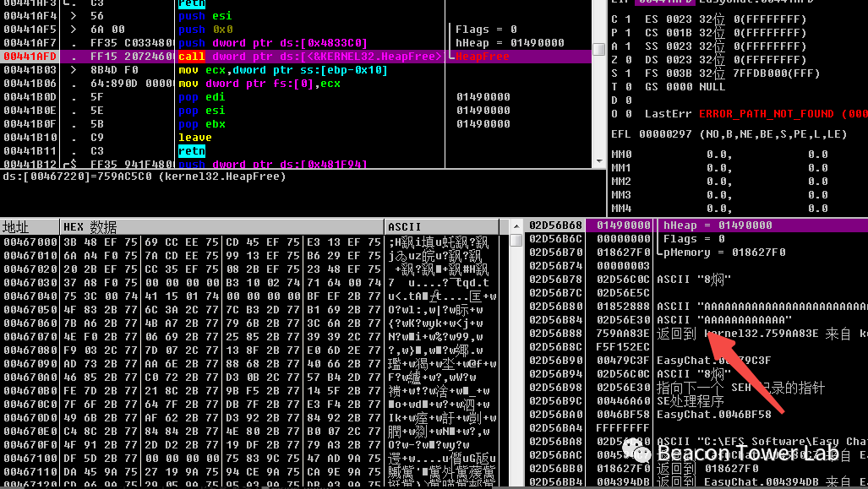
Task: Select stack entry 02D56B68
Action: click(696, 225)
